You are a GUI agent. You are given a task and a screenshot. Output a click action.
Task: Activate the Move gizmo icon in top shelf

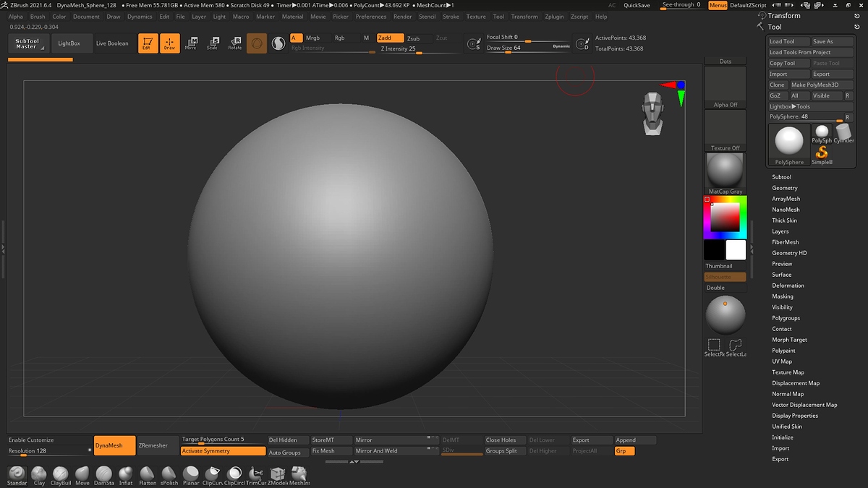[191, 43]
